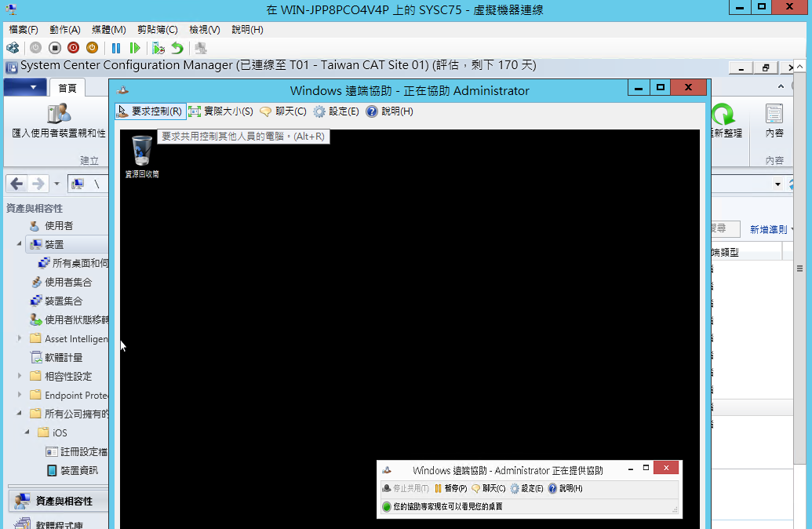Click the navigation Back arrow

(x=16, y=184)
